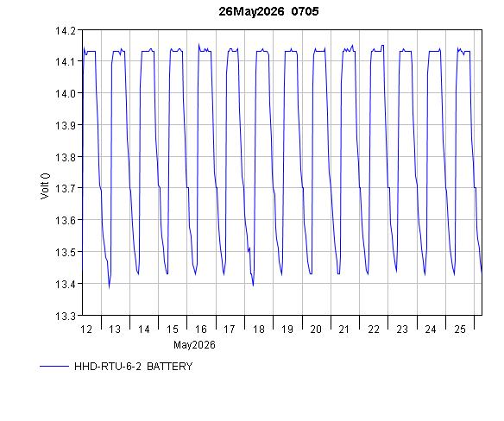Click the 13.3 y-axis tick label

click(66, 316)
